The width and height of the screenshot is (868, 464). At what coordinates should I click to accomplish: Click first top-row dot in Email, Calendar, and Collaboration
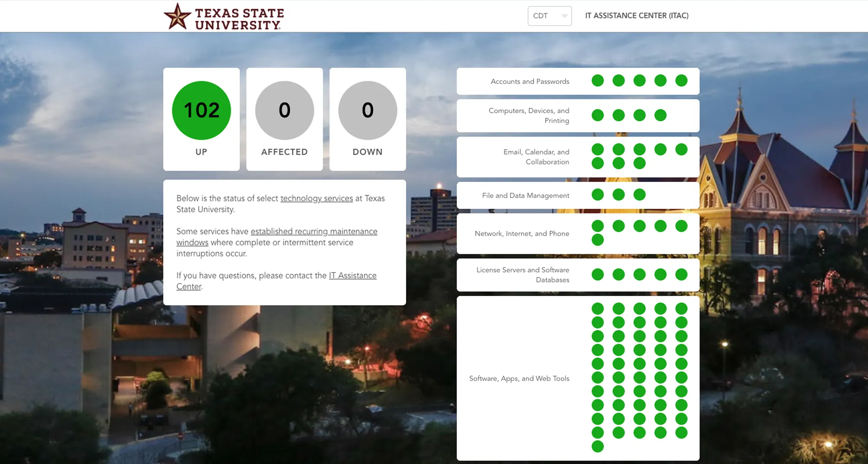tap(598, 149)
